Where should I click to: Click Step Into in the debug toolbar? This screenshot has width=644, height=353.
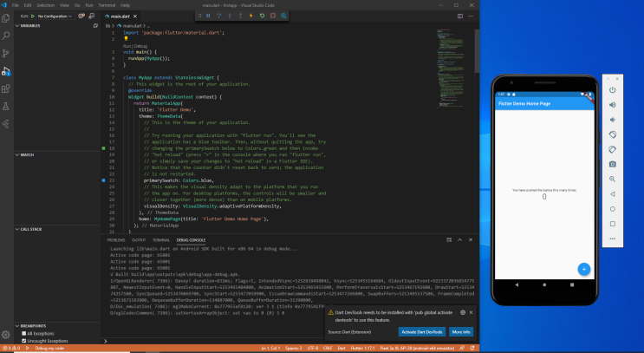click(230, 16)
